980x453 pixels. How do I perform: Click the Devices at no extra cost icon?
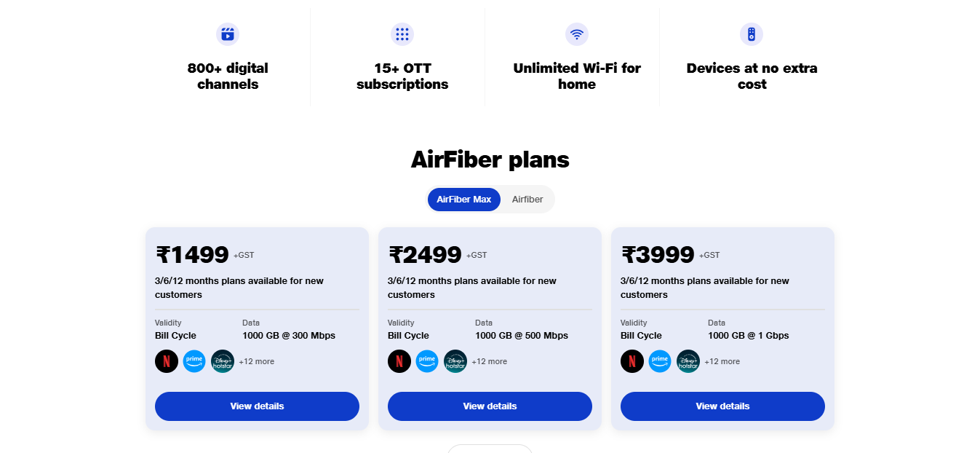coord(752,34)
